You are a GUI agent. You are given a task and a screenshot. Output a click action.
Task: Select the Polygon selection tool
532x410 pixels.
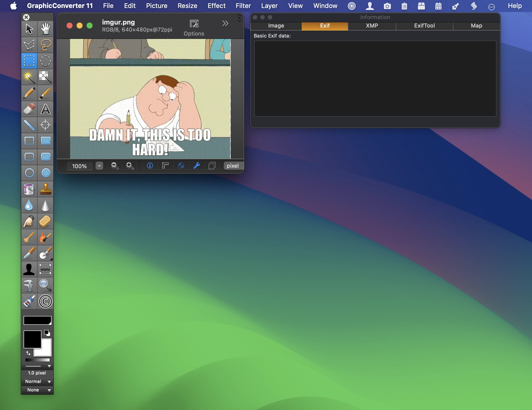pos(29,45)
